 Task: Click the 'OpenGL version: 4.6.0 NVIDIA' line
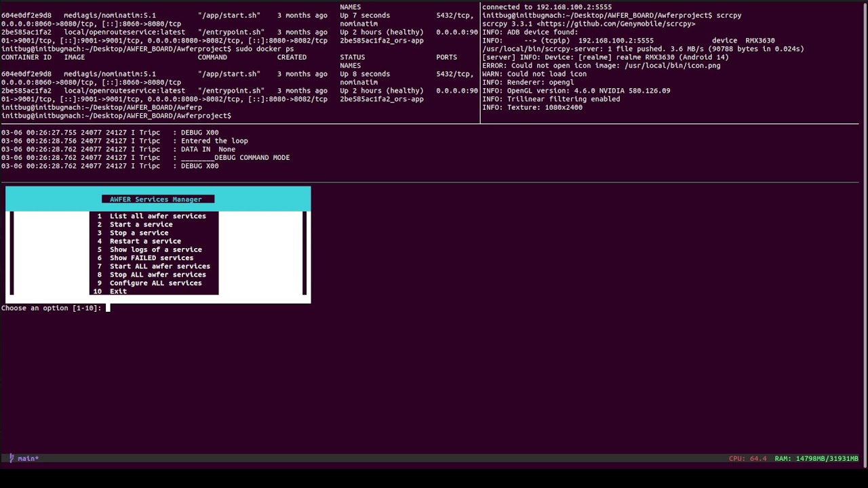tap(576, 90)
